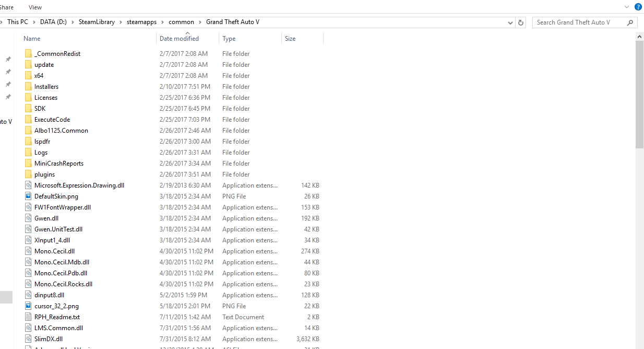Expand breadcrumb arrow after steamapps

click(163, 22)
